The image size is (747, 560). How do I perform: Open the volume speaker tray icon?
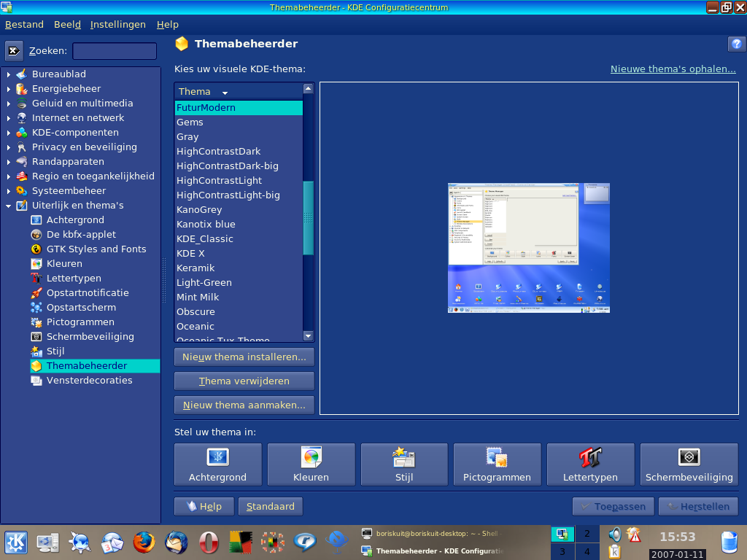pos(614,534)
